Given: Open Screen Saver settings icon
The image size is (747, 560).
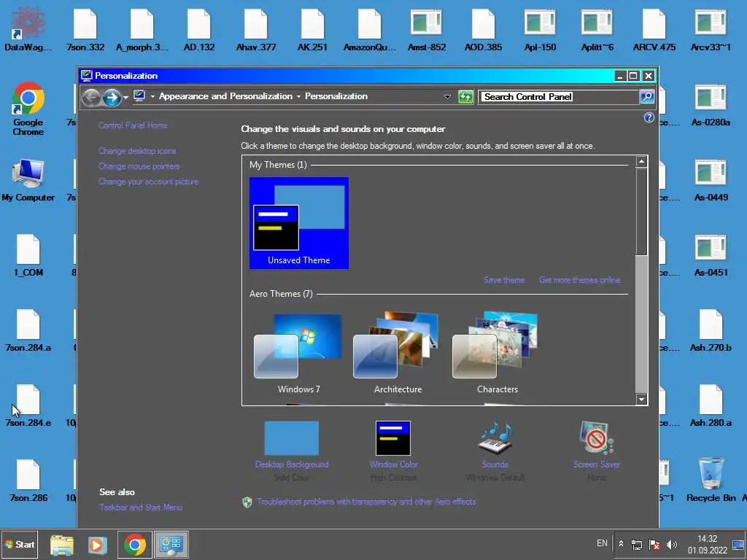Looking at the screenshot, I should [x=597, y=437].
